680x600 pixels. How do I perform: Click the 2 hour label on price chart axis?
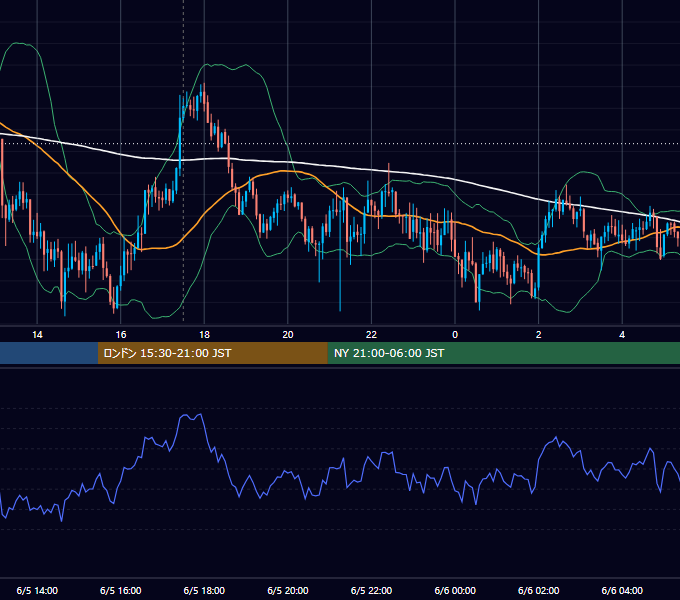[539, 335]
